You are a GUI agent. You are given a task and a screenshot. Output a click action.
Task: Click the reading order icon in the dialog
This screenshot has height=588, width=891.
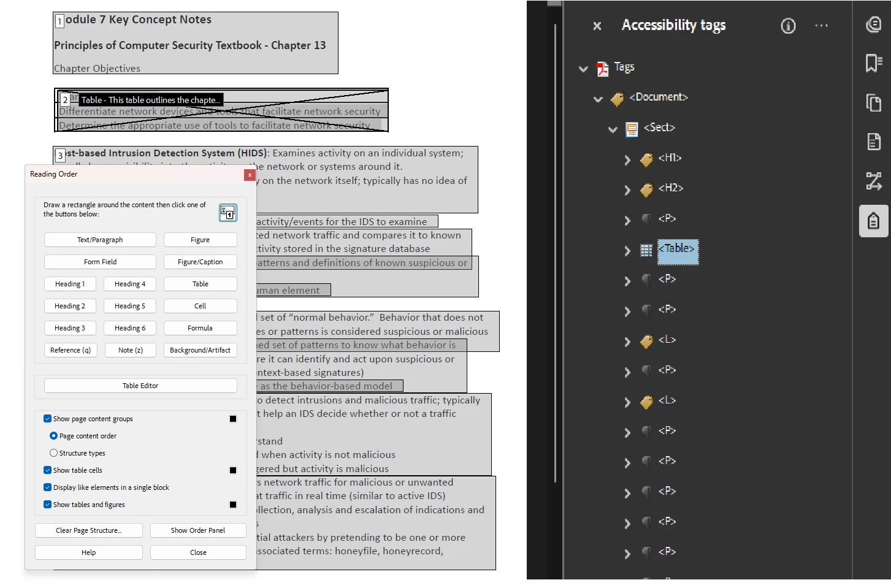[228, 213]
